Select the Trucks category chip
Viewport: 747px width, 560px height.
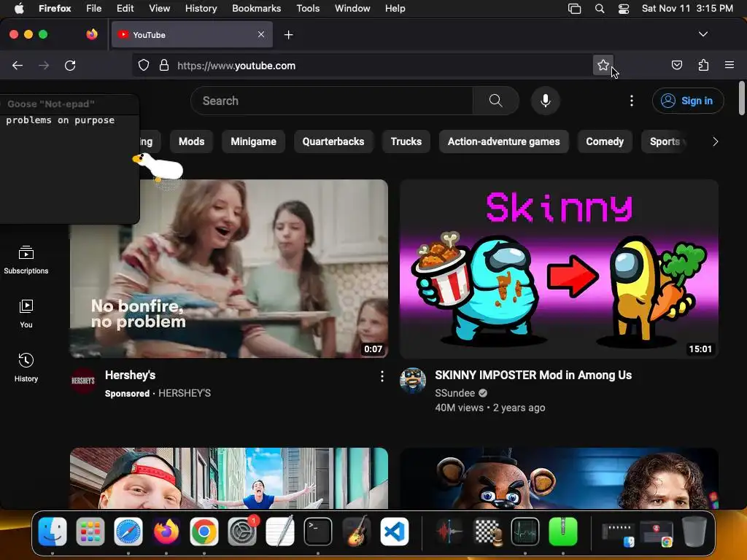[406, 141]
